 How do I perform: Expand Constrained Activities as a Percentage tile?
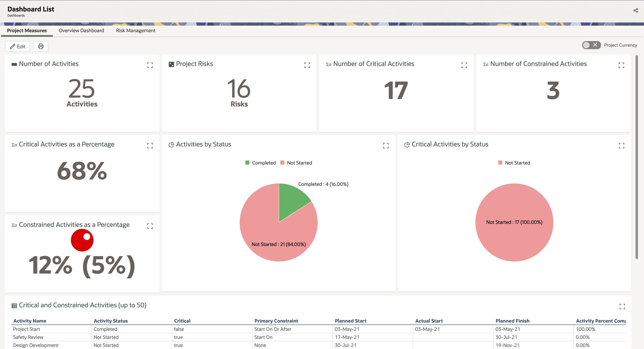(x=150, y=226)
